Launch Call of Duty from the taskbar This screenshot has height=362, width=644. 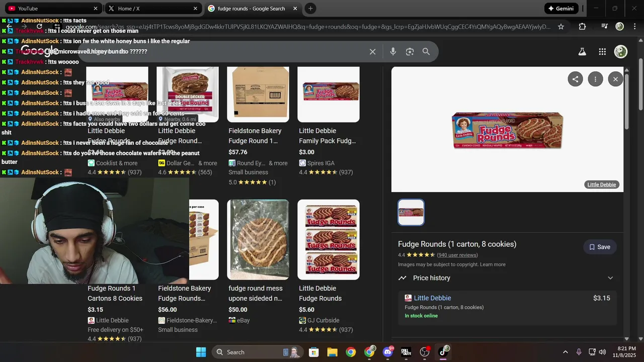[406, 352]
